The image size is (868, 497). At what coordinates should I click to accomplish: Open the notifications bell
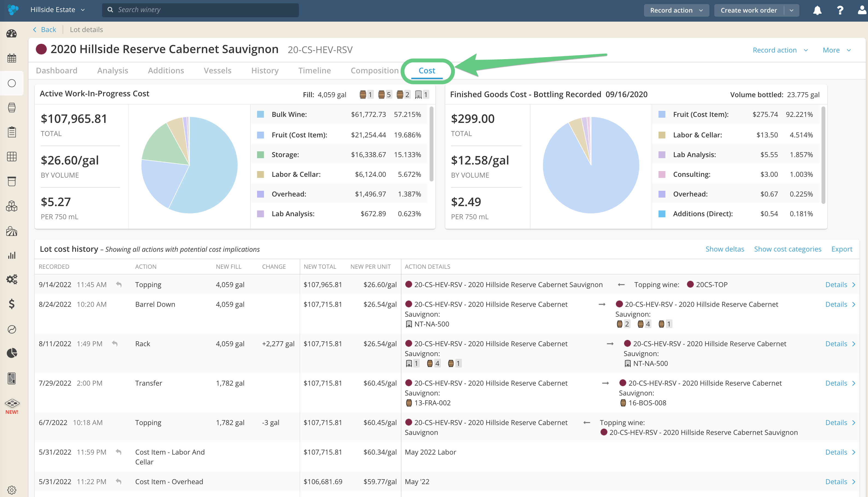pyautogui.click(x=817, y=10)
